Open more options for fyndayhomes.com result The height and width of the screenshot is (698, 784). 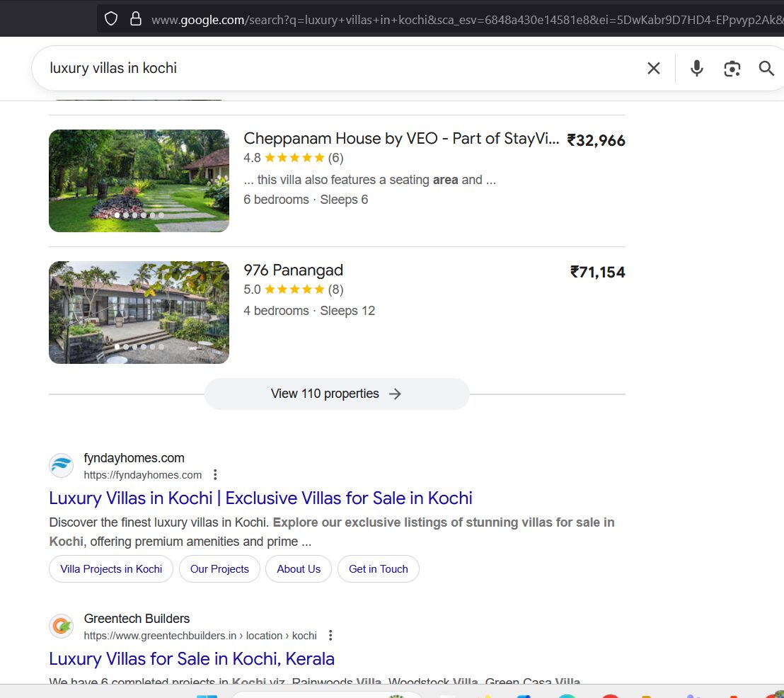click(x=215, y=474)
